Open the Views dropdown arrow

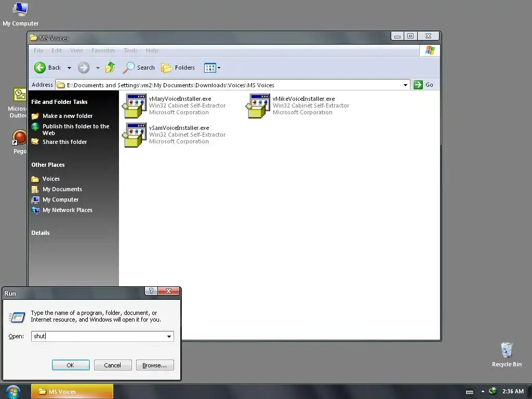pos(219,68)
